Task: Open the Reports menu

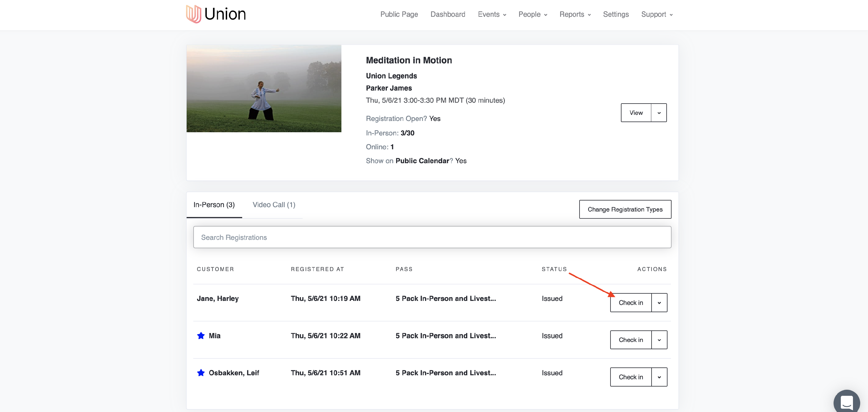Action: [x=575, y=14]
